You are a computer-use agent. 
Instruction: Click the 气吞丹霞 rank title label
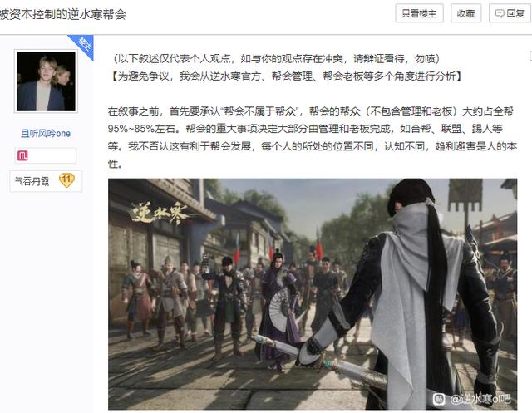(x=32, y=181)
